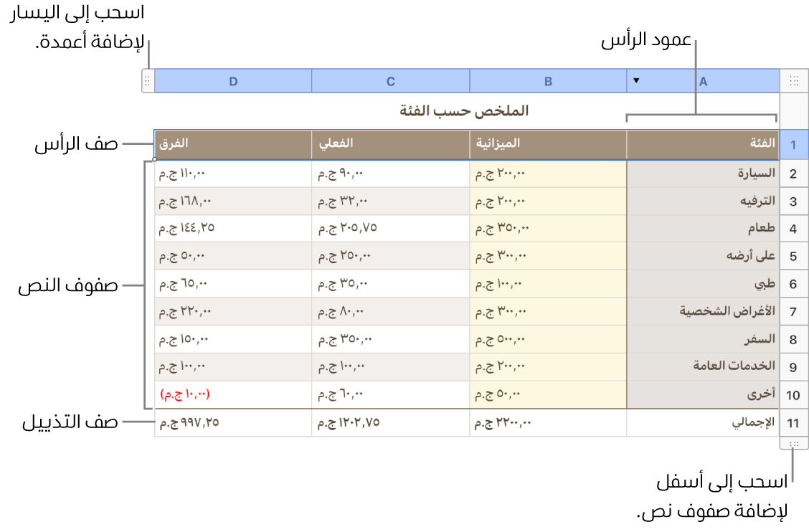Select column B reference tab
The image size is (809, 532).
click(547, 81)
